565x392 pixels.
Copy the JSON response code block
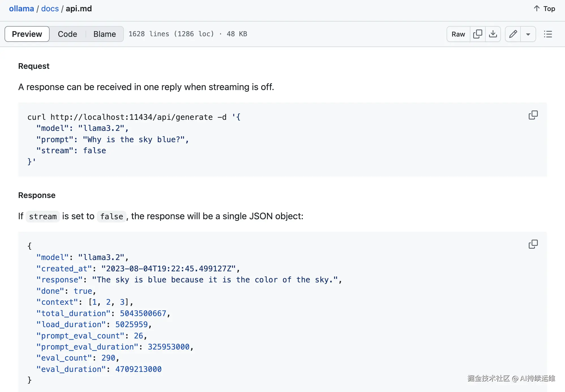coord(533,244)
